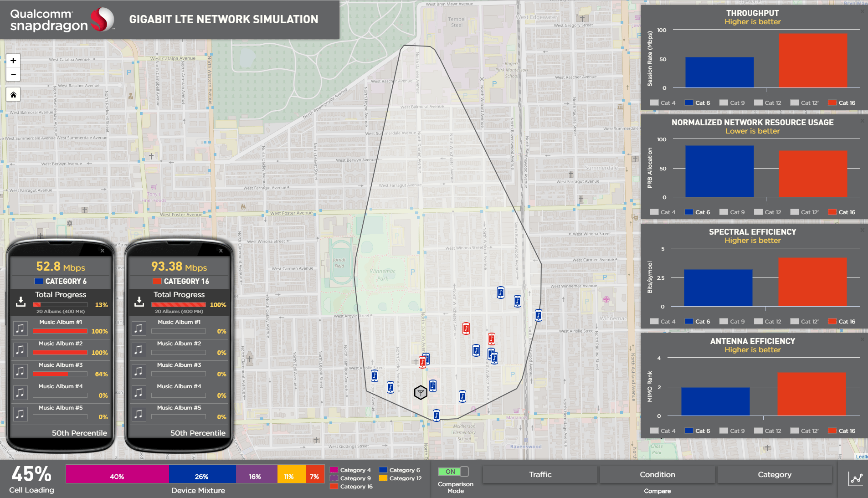Click download icon on Category 16 phone
Viewport: 868px width, 498px height.
[139, 302]
